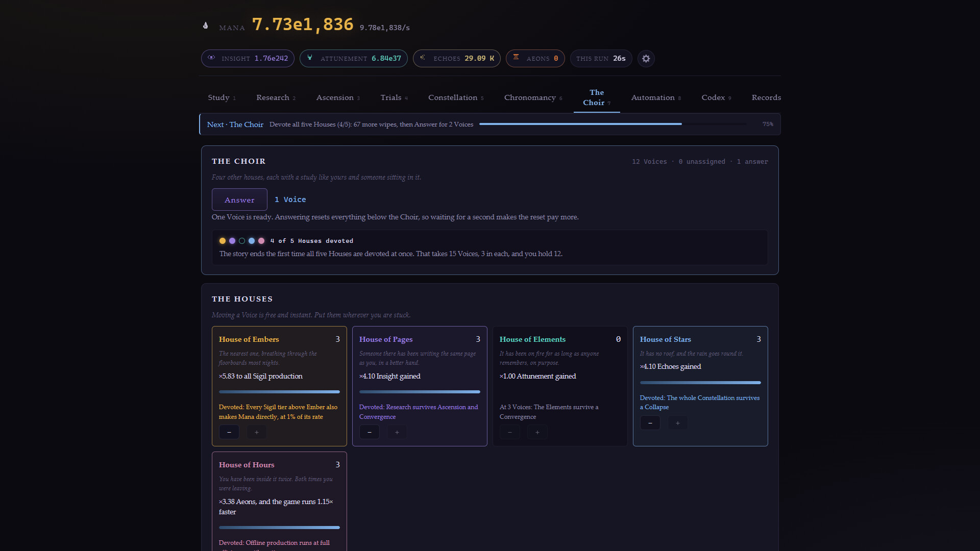Click the Insight eye icon

click(x=211, y=58)
